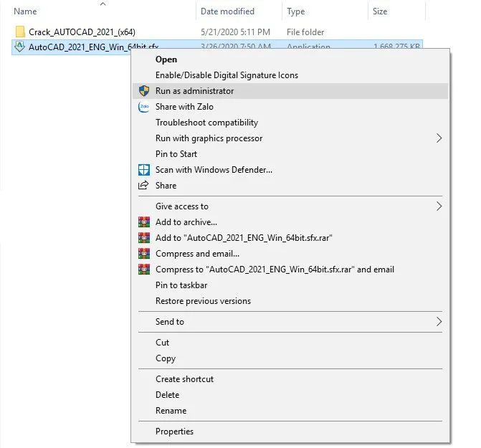
Task: Click the shield icon beside Run as administrator
Action: click(143, 91)
